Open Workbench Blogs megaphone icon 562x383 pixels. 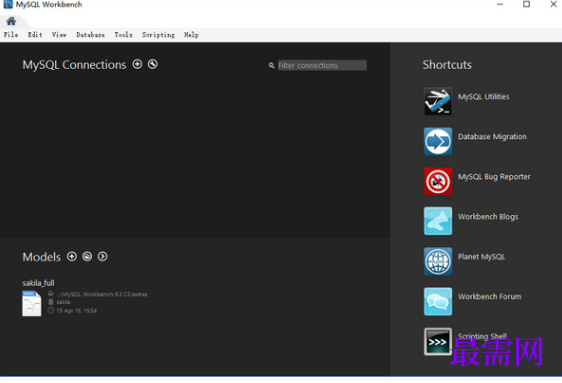tap(438, 221)
